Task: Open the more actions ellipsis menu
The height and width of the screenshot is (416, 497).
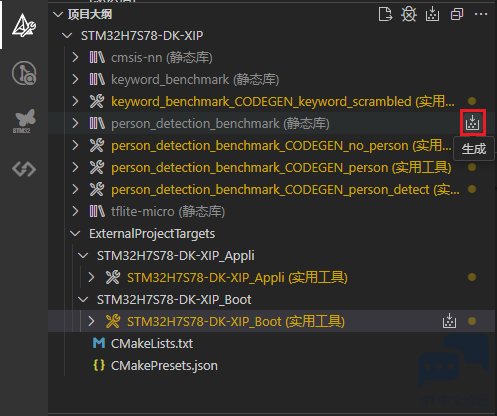Action: (x=481, y=14)
